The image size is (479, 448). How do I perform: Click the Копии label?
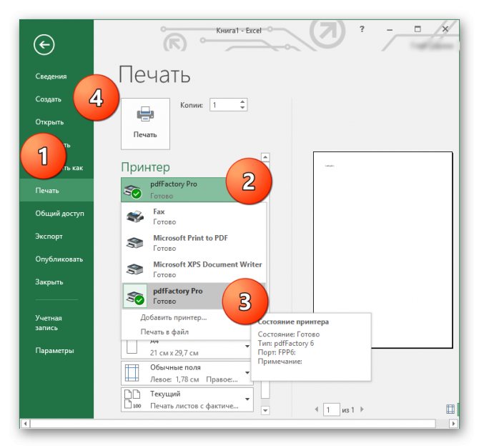tap(192, 105)
